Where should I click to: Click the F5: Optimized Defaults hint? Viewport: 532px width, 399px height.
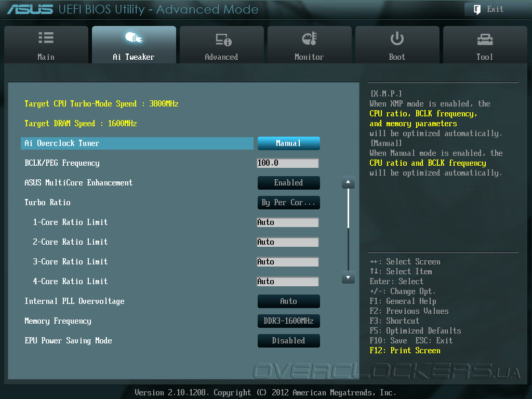[x=415, y=331]
